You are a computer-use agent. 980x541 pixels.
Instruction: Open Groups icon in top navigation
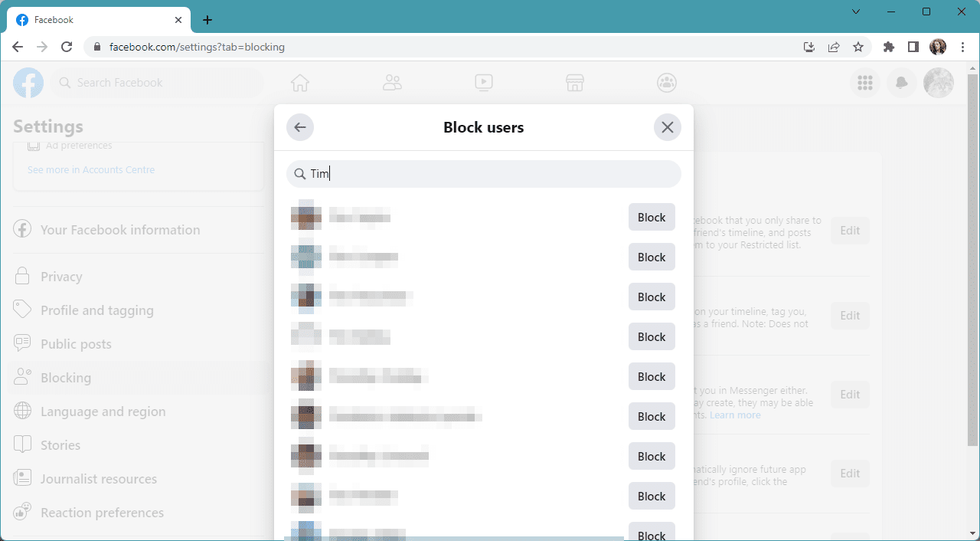click(667, 83)
